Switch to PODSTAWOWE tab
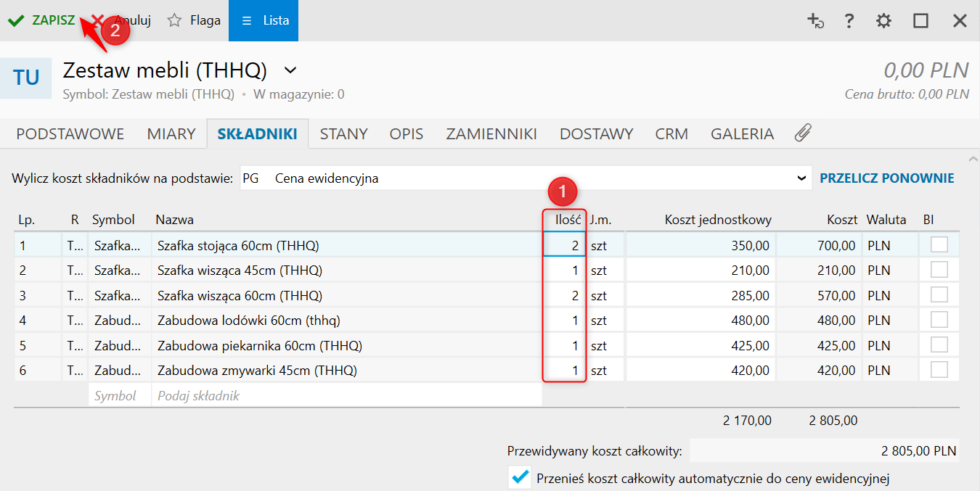Screen dimensions: 980x491 (x=70, y=134)
